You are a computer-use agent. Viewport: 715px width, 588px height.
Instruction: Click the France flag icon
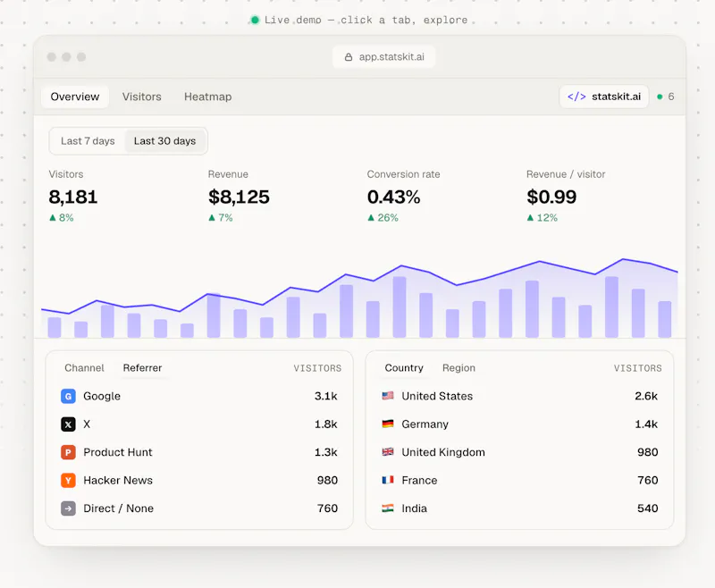point(388,480)
